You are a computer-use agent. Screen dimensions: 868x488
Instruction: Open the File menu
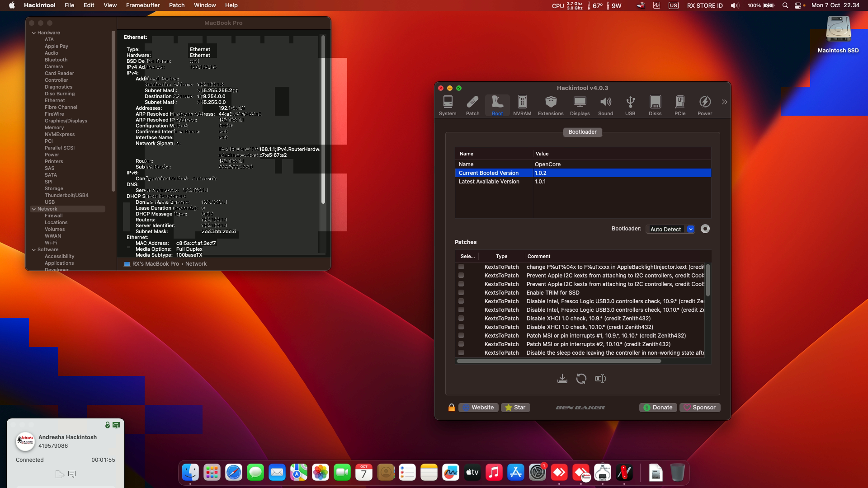tap(70, 5)
